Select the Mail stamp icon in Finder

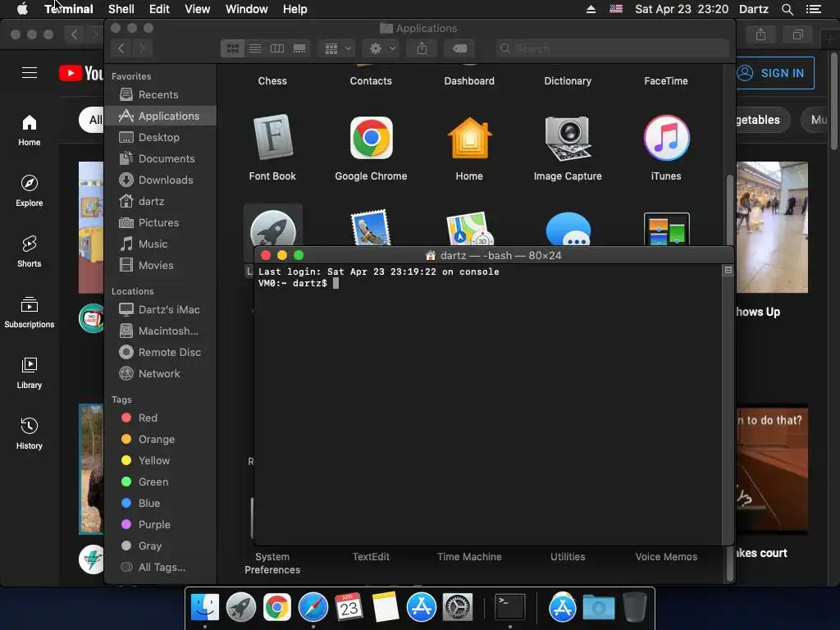[x=371, y=228]
